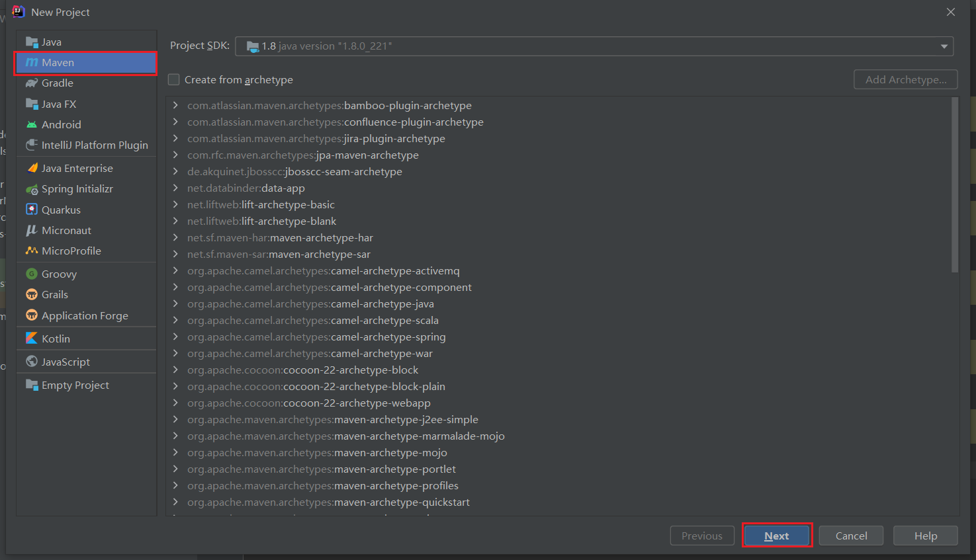Select maven-archetype-portlet row
This screenshot has height=560, width=976.
pos(558,469)
